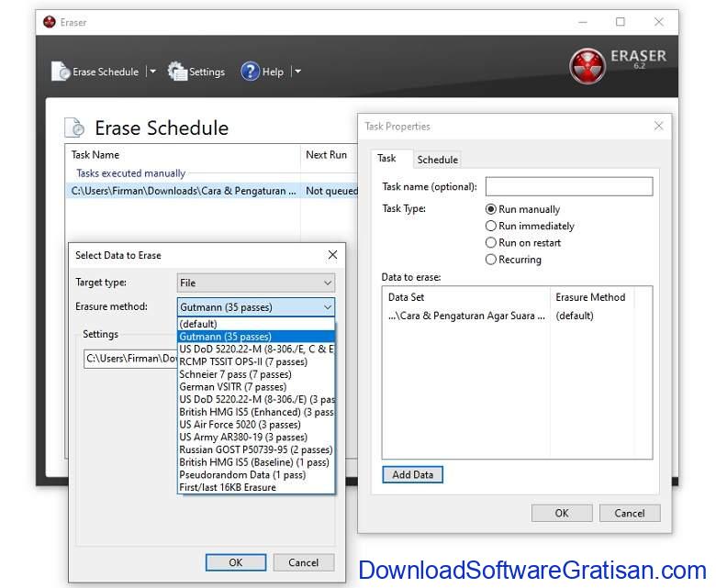
Task: Select Run on restart radio button
Action: [490, 243]
